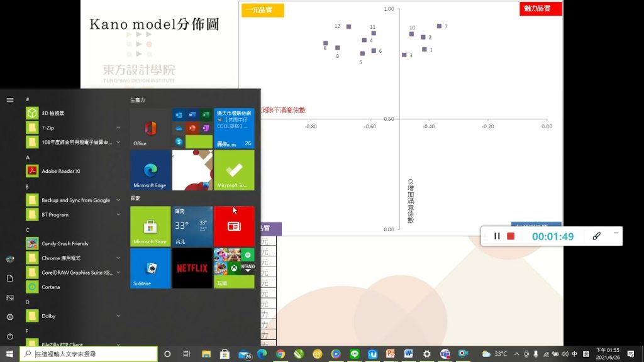The width and height of the screenshot is (644, 362).
Task: Open the volume control in system tray
Action: [x=565, y=354]
